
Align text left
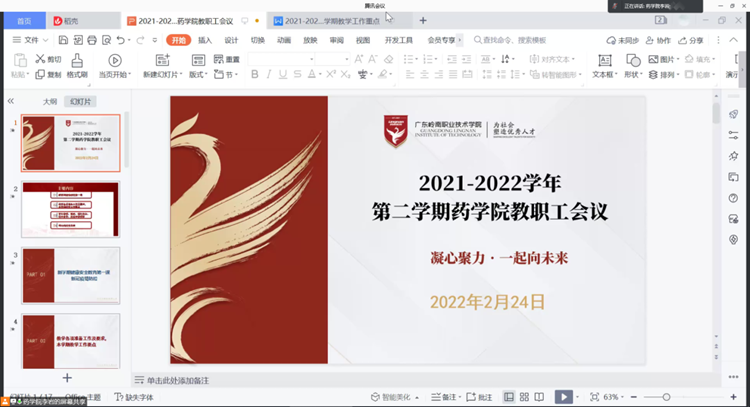point(410,75)
